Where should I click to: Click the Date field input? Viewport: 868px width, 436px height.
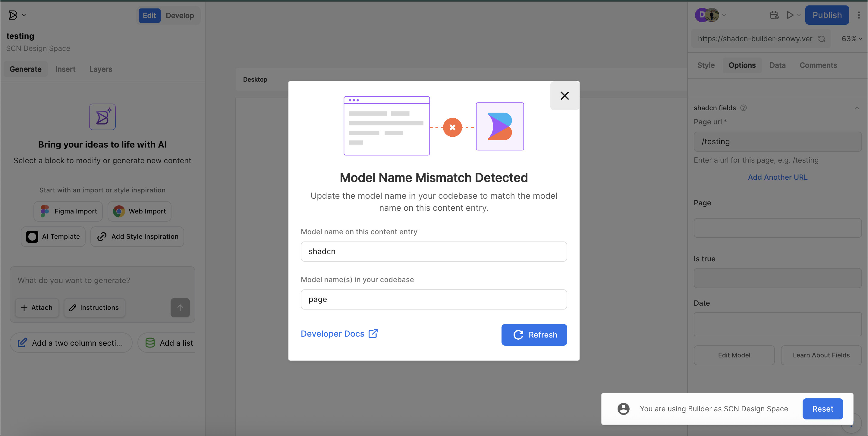[x=777, y=324]
